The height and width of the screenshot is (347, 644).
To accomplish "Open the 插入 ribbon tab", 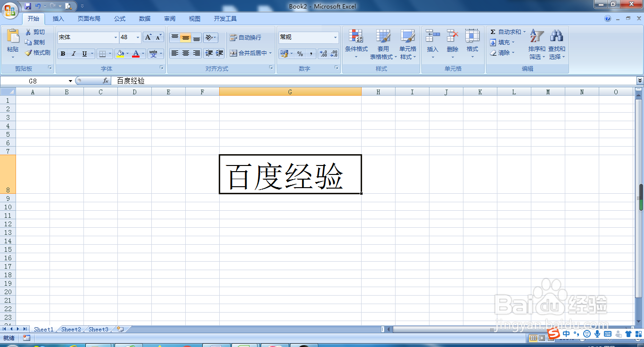I will coord(58,19).
